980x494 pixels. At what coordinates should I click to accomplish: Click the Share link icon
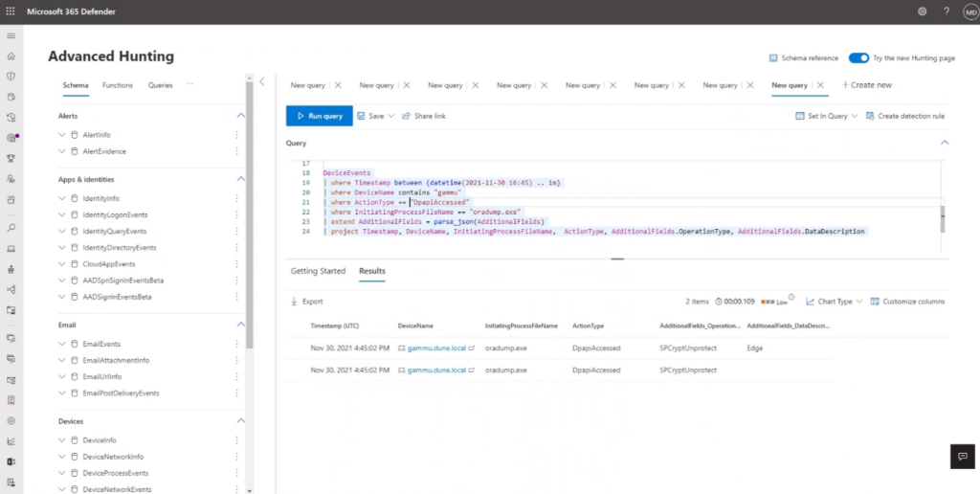[406, 116]
